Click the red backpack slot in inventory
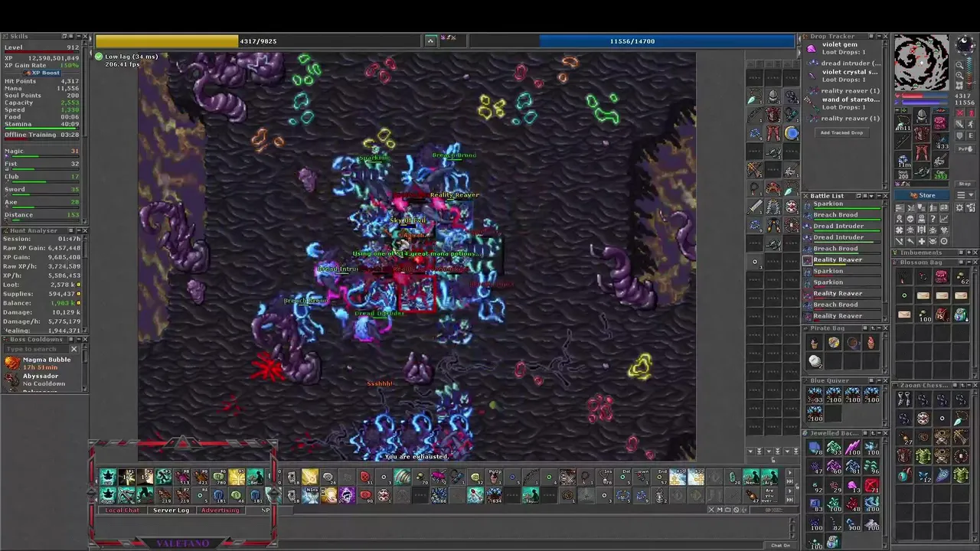Screen dimensions: 980x551 tap(941, 123)
